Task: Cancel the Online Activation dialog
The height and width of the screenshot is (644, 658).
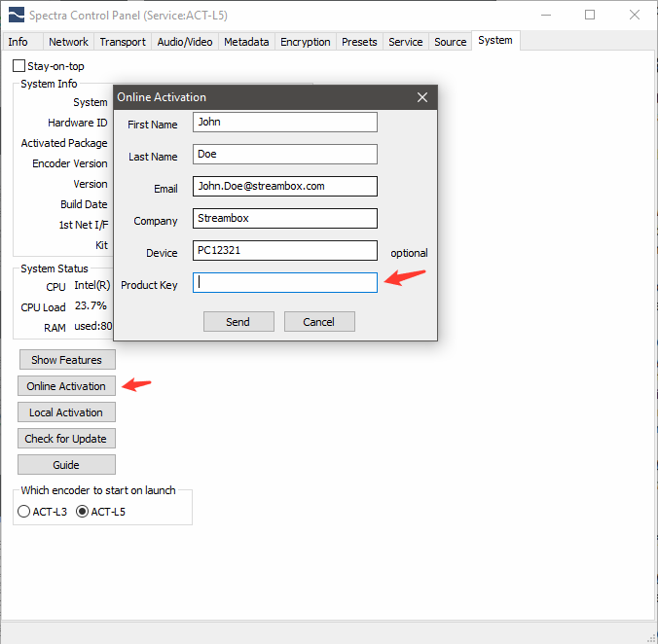Action: coord(318,322)
